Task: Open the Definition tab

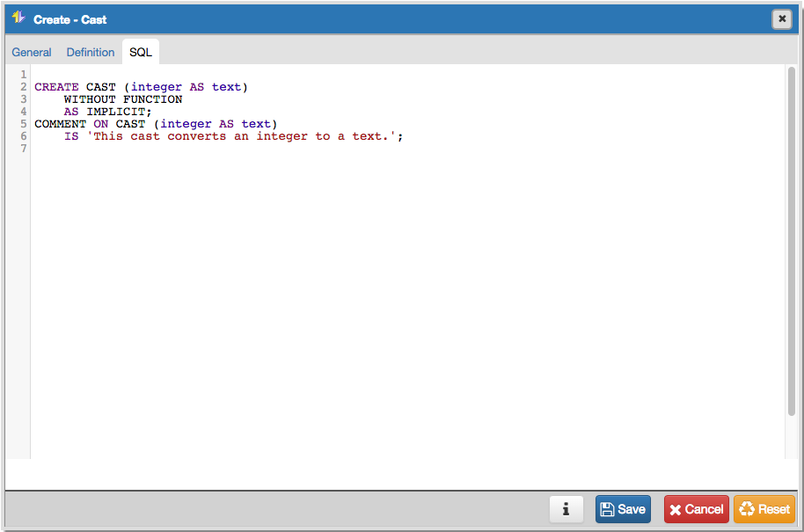Action: (91, 52)
